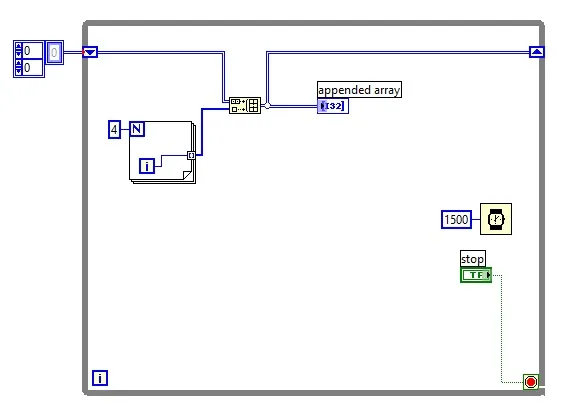Select the numeric constant 1500
Screen dimensions: 575x409
456,219
